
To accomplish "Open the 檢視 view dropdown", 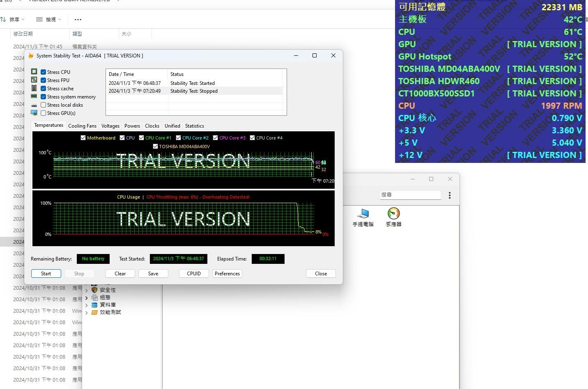I will [x=48, y=19].
